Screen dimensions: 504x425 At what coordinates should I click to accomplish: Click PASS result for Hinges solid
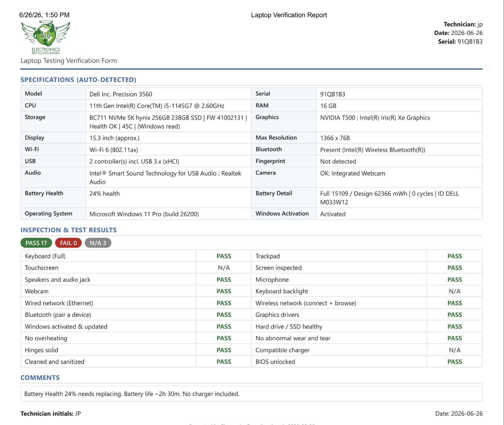pyautogui.click(x=224, y=350)
